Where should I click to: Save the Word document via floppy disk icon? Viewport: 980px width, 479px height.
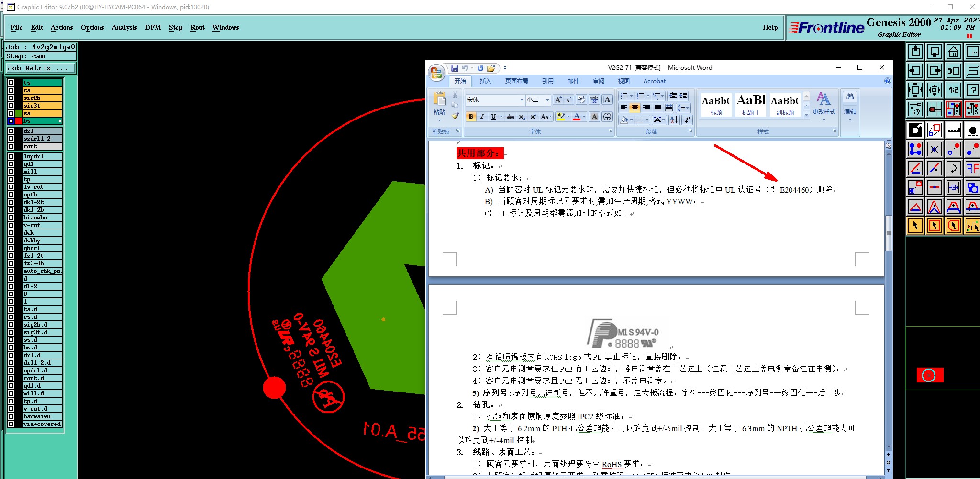[x=455, y=68]
